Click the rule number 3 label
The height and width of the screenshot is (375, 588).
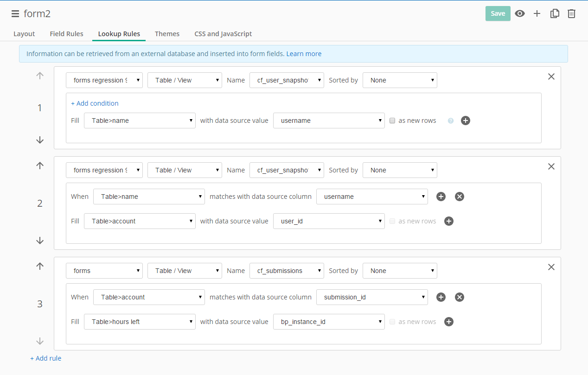coord(40,304)
